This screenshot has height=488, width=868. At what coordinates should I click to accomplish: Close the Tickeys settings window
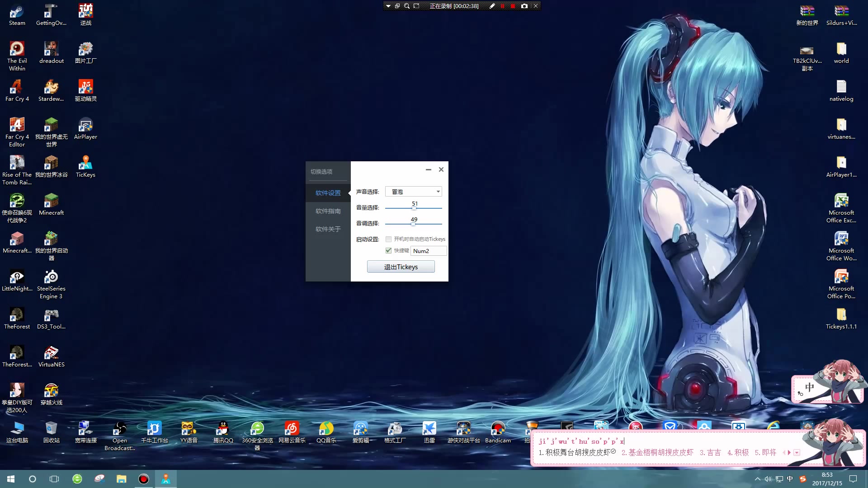tap(441, 169)
